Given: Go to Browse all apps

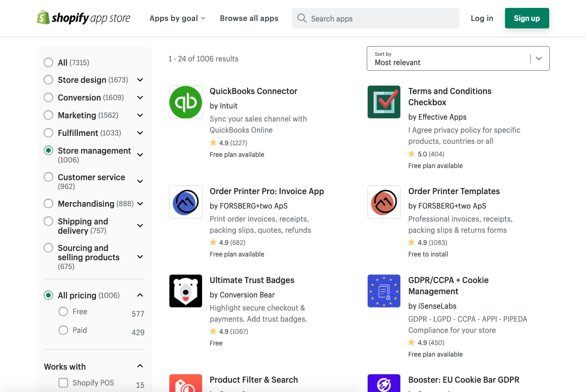Looking at the screenshot, I should coord(249,18).
